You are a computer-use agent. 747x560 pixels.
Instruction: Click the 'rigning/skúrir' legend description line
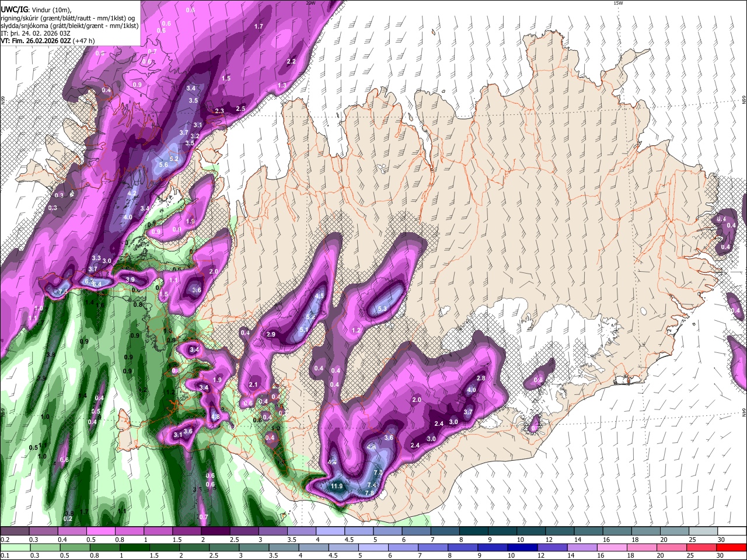[69, 18]
